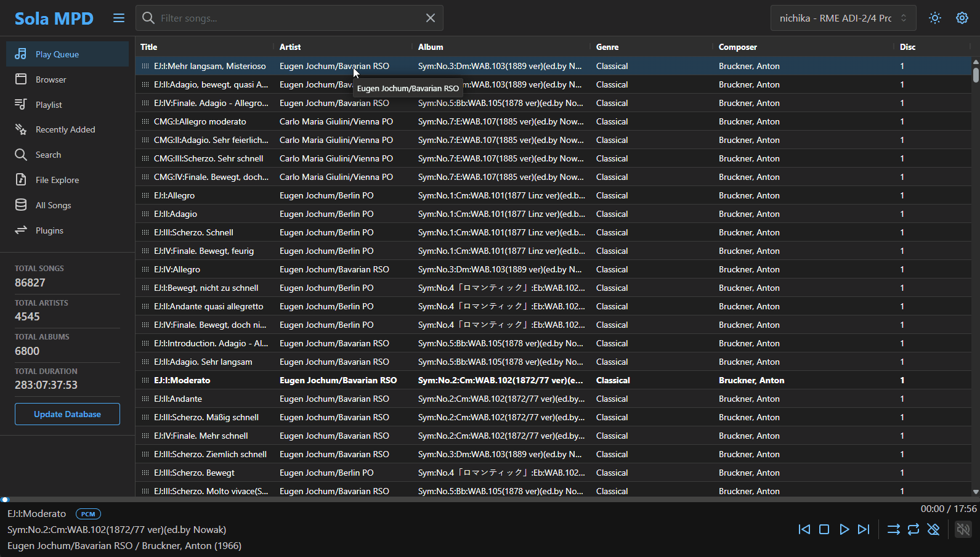Open Recently Added in the sidebar
The height and width of the screenshot is (557, 980).
[65, 129]
